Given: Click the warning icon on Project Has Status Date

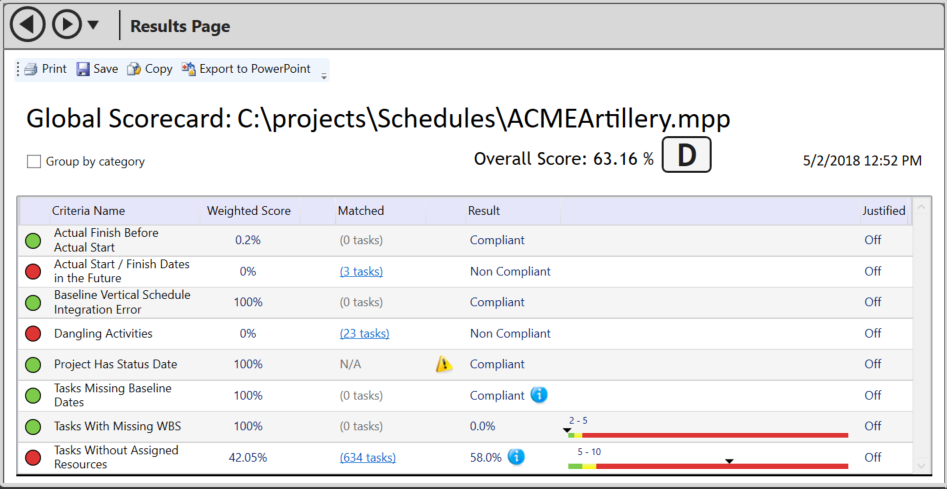Looking at the screenshot, I should pyautogui.click(x=444, y=364).
